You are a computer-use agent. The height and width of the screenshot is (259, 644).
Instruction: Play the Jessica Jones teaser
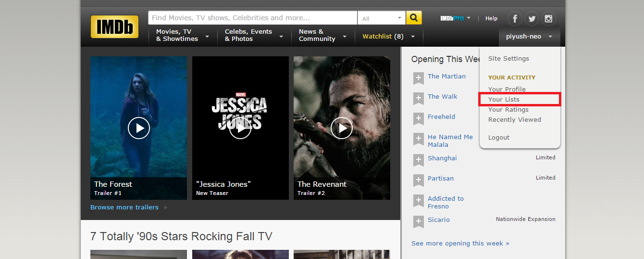240,128
